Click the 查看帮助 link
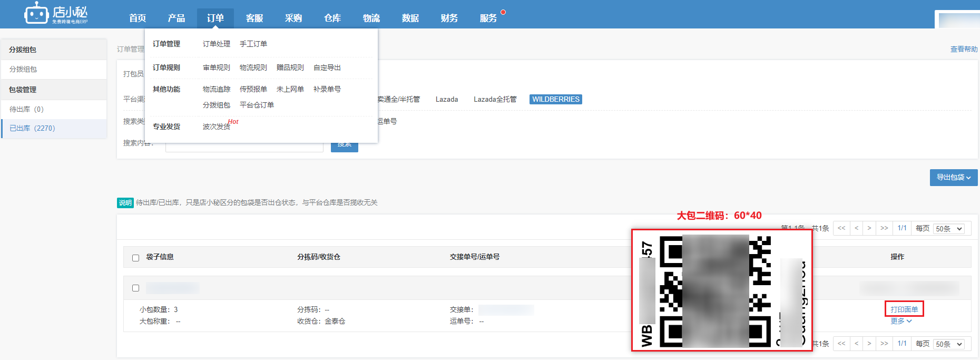The width and height of the screenshot is (980, 360). 964,49
